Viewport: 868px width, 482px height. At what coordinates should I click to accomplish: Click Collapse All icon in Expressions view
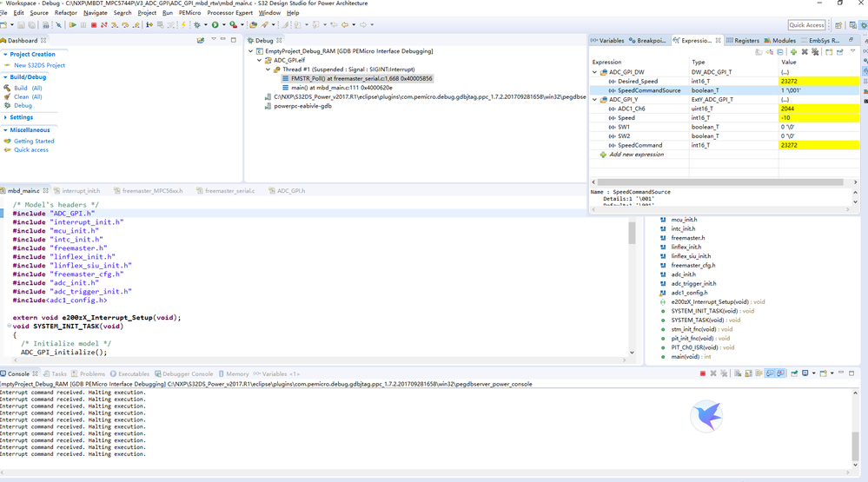coord(780,52)
